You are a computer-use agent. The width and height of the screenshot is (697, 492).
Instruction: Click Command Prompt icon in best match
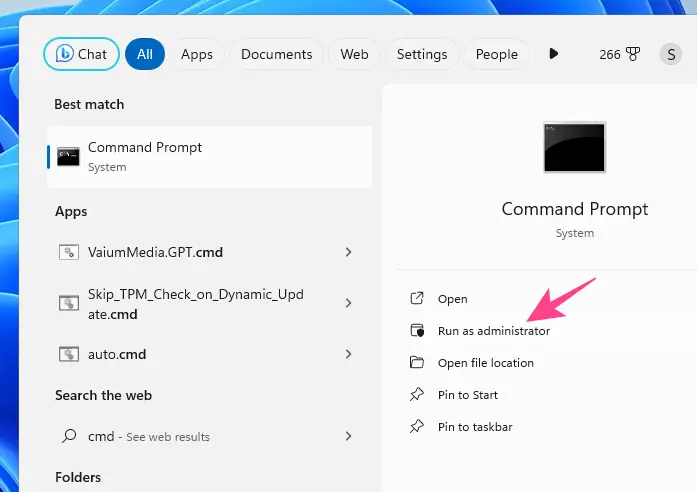click(x=68, y=156)
